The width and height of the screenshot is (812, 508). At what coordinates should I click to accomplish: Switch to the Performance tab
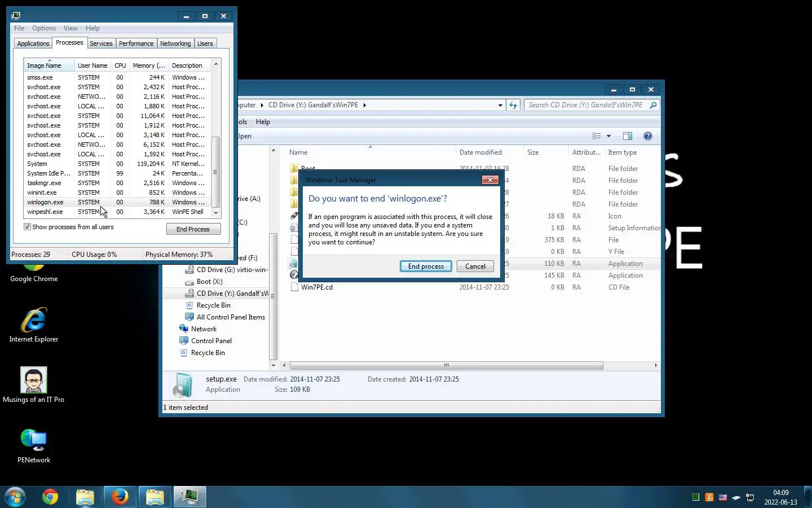(136, 43)
